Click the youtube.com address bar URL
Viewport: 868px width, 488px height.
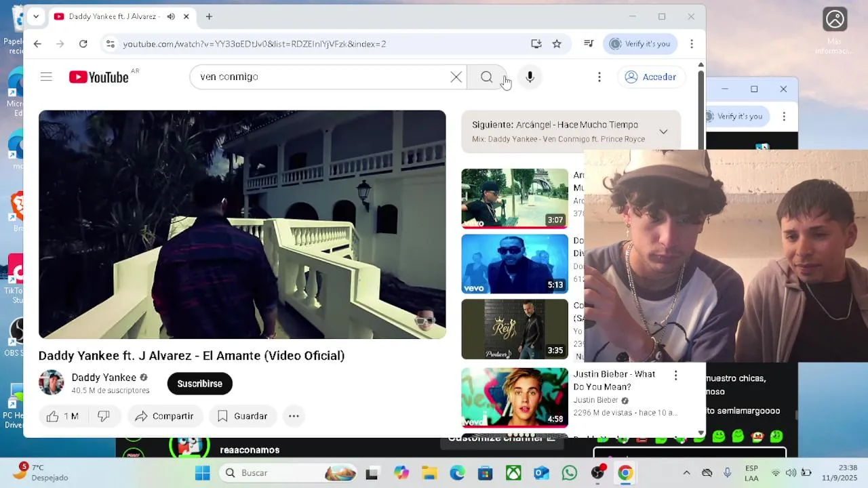click(254, 44)
